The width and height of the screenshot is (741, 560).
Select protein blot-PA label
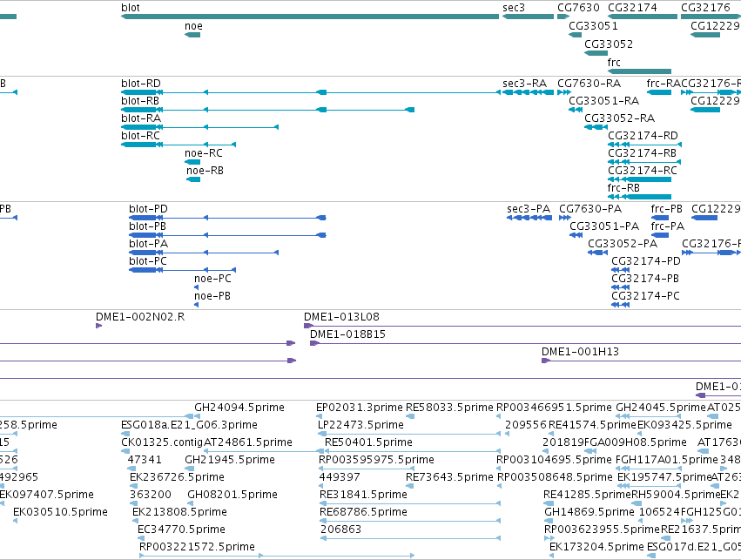(x=148, y=244)
